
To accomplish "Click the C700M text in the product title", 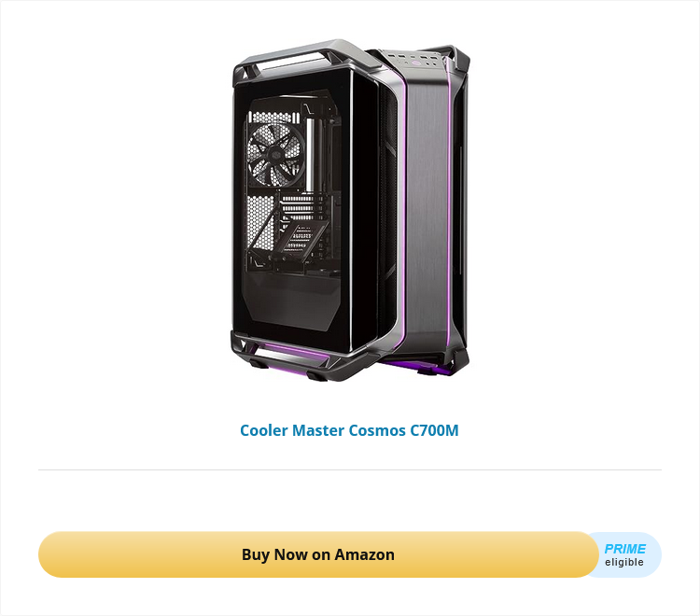I will (x=434, y=430).
